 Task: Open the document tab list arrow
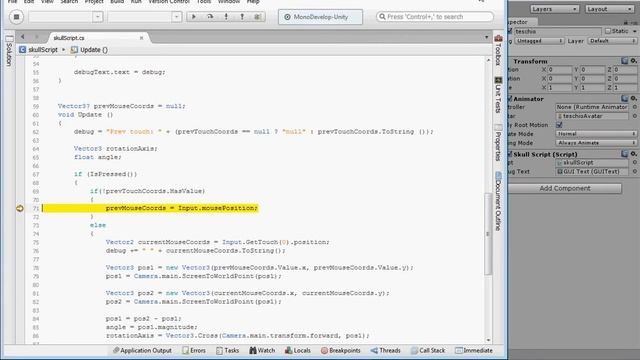click(486, 37)
